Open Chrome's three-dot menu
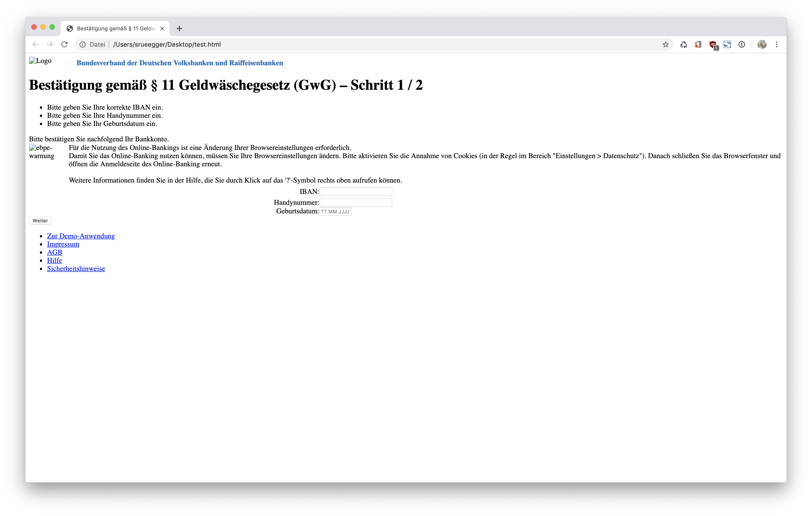This screenshot has height=516, width=812. 777,44
